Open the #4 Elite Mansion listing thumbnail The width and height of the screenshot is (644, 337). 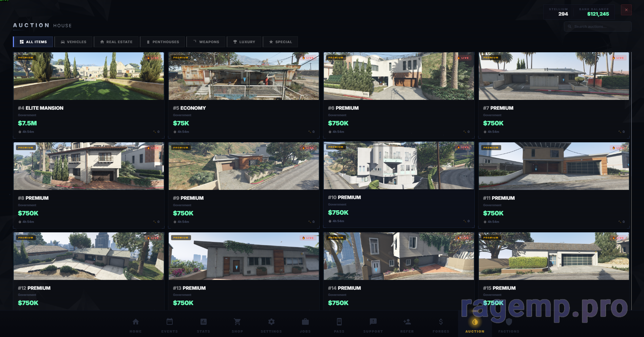89,76
